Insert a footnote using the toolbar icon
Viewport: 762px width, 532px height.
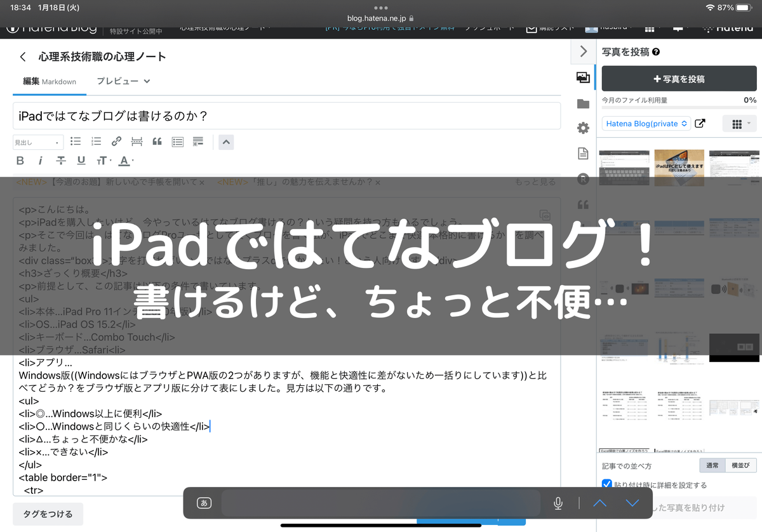tap(198, 142)
